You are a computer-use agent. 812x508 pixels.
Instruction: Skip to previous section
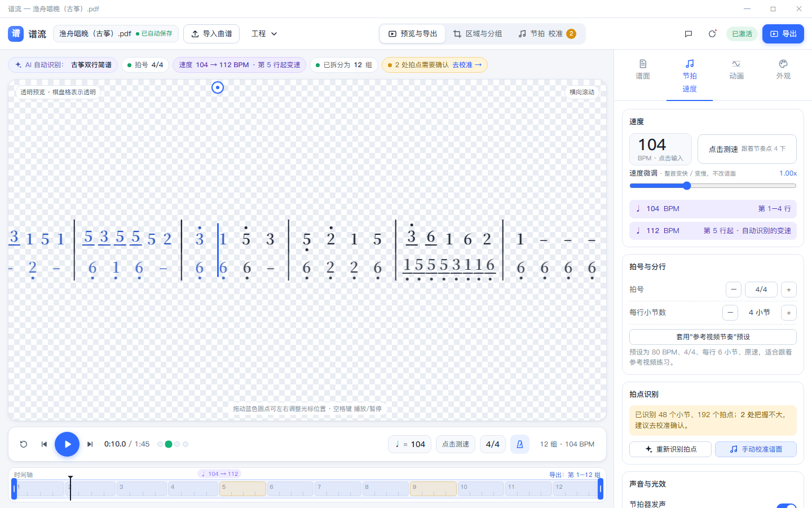tap(44, 444)
